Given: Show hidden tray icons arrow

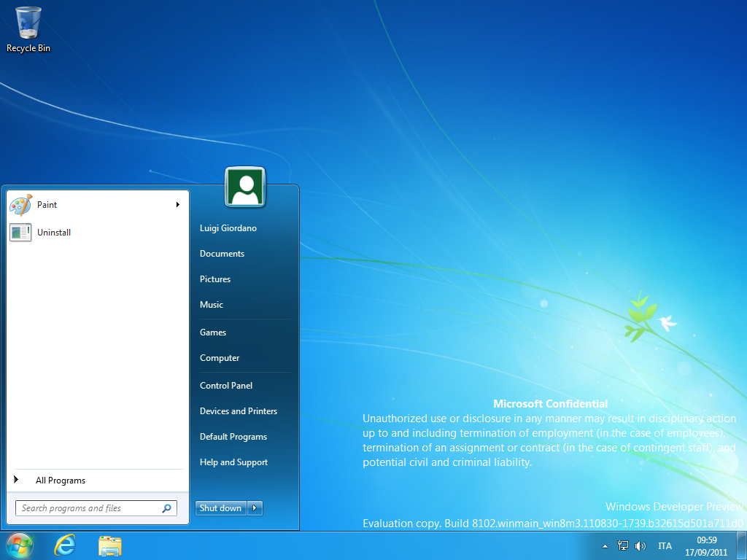Looking at the screenshot, I should tap(605, 546).
